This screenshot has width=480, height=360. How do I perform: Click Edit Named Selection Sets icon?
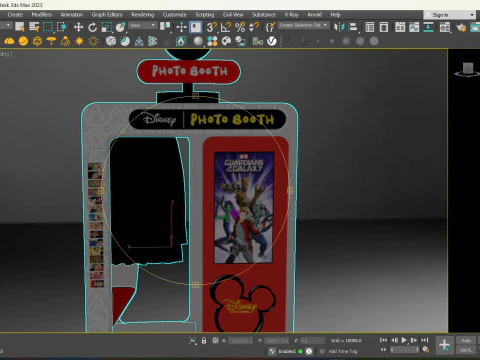point(270,27)
